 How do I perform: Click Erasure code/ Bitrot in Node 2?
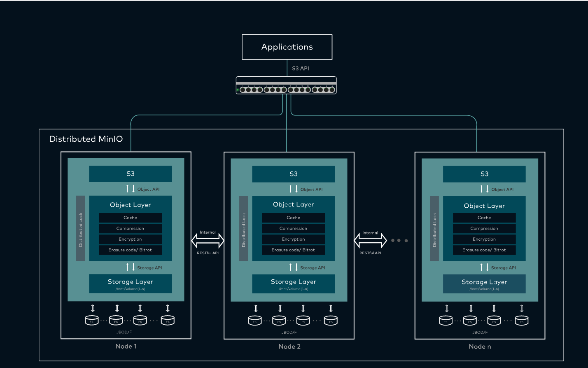point(294,250)
